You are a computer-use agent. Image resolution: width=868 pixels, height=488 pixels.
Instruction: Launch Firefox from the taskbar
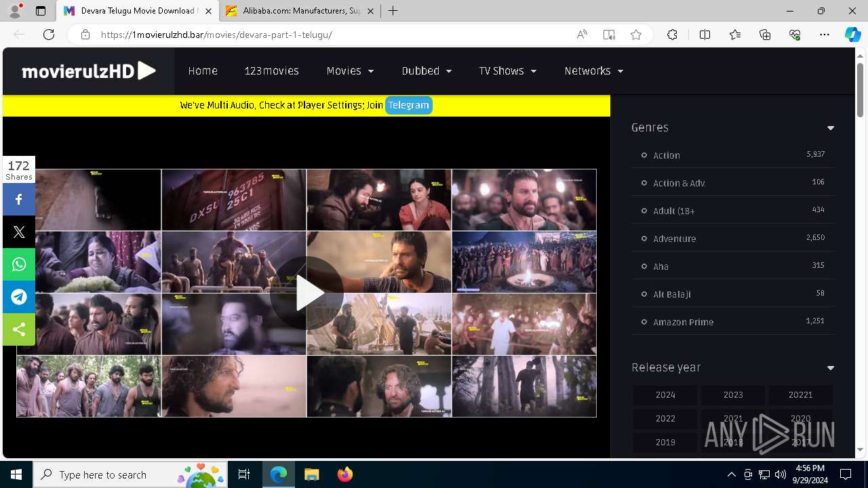point(344,474)
